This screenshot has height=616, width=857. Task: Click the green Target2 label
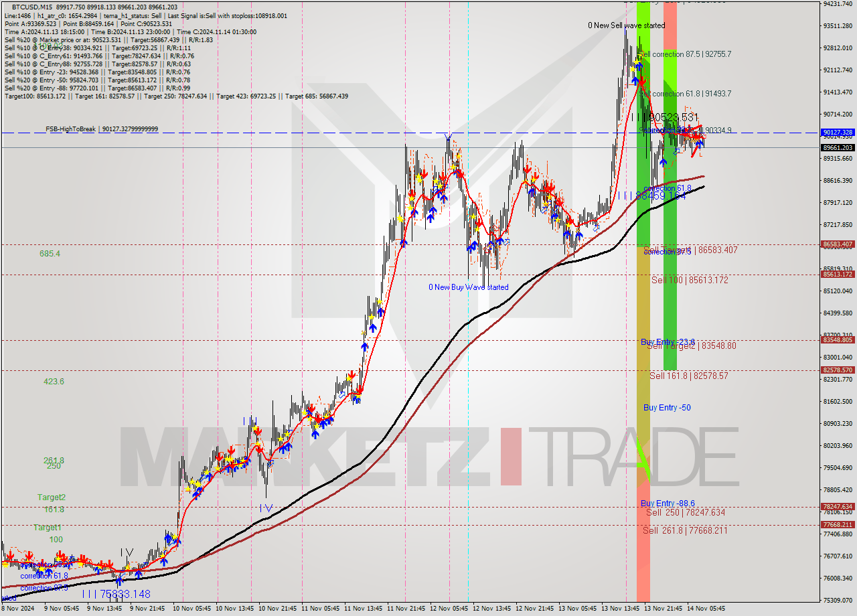coord(52,497)
